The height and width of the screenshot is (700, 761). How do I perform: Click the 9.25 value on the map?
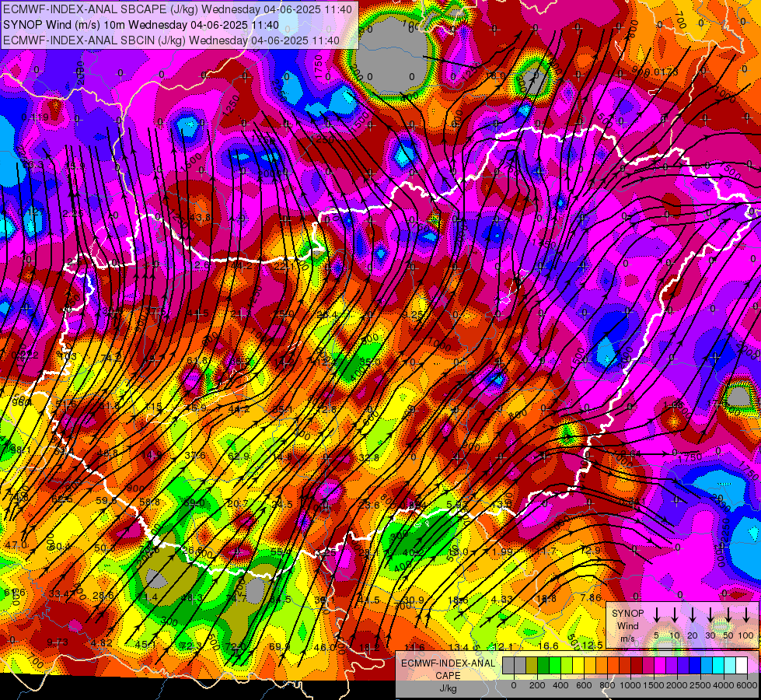coord(413,314)
